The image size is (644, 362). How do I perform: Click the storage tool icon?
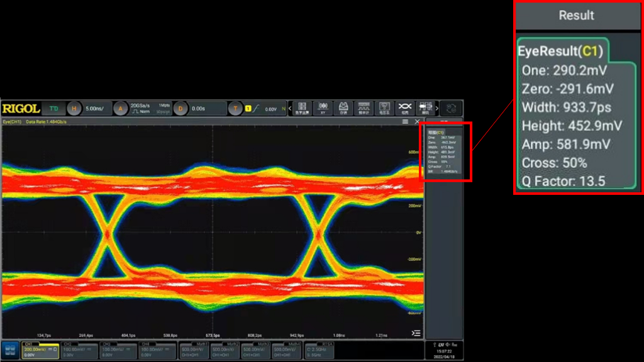(x=343, y=108)
